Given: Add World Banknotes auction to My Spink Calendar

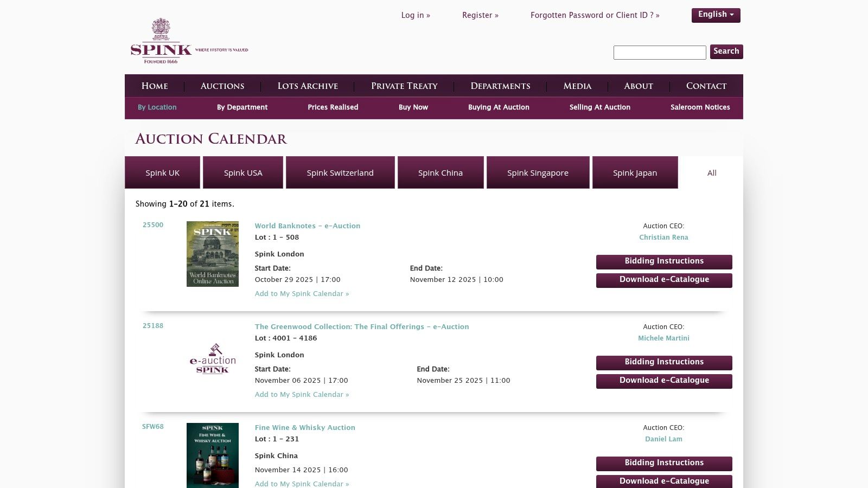Looking at the screenshot, I should [x=302, y=294].
